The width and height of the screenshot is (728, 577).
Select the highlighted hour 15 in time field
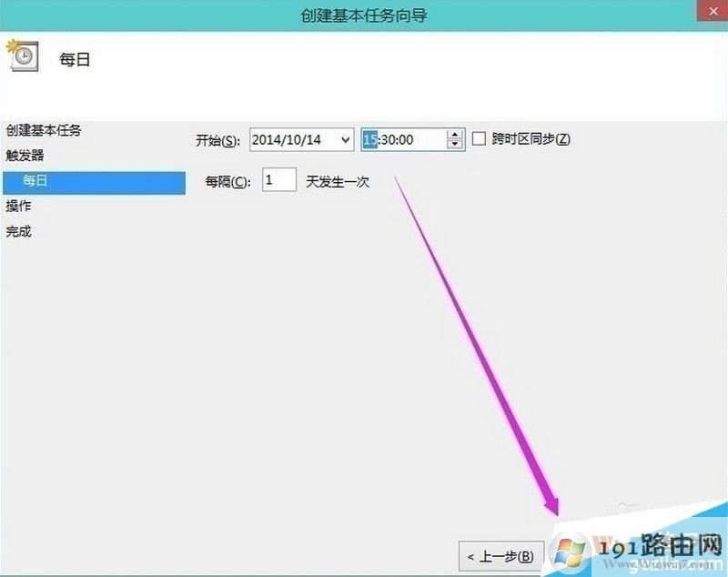click(x=369, y=139)
